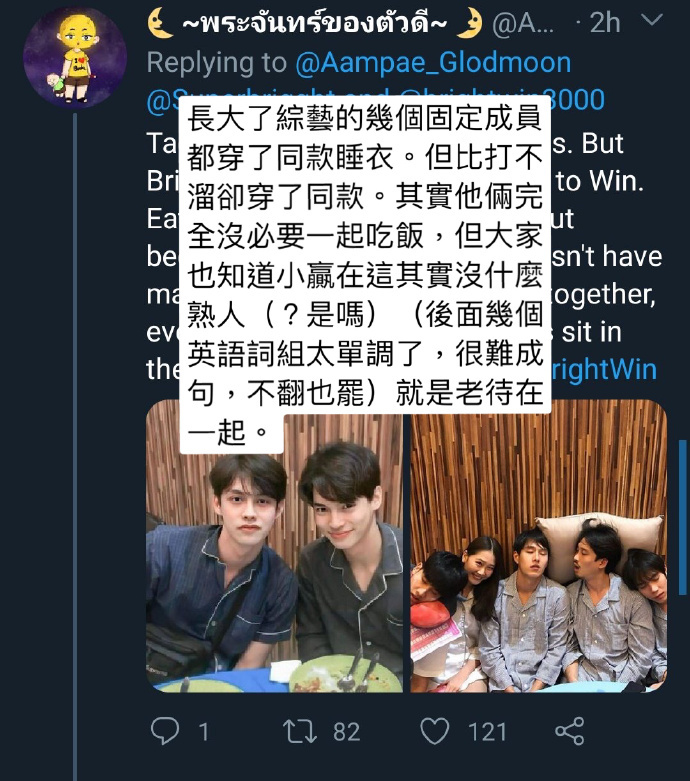Open the tweet options chevron menu
The image size is (690, 781).
tap(652, 20)
